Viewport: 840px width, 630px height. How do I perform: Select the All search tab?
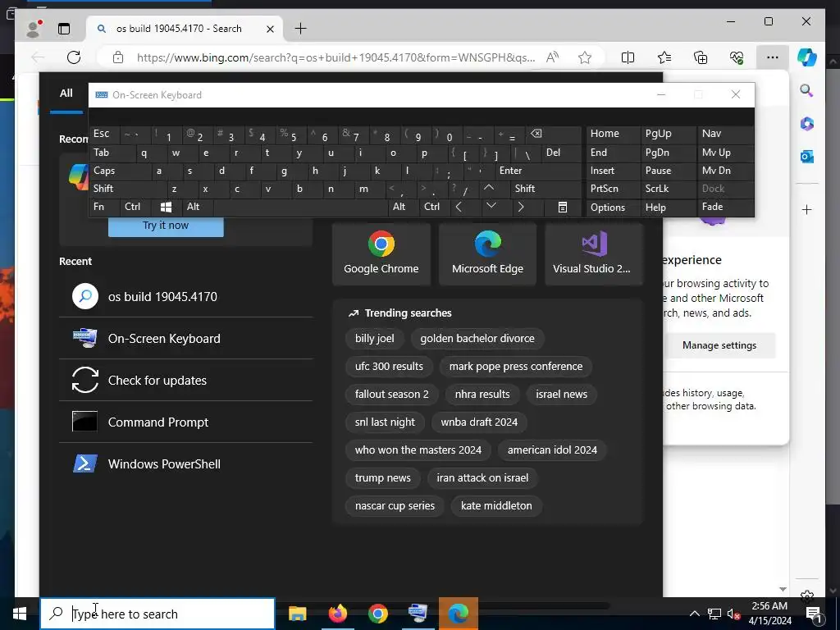66,94
